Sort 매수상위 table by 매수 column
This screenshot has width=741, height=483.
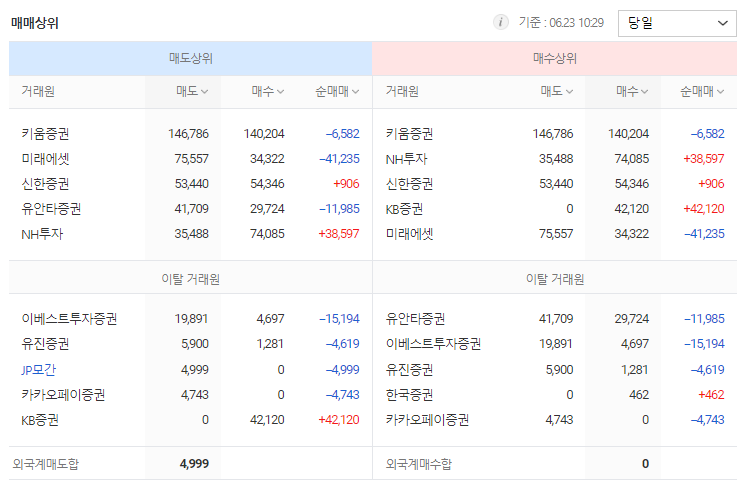632,91
